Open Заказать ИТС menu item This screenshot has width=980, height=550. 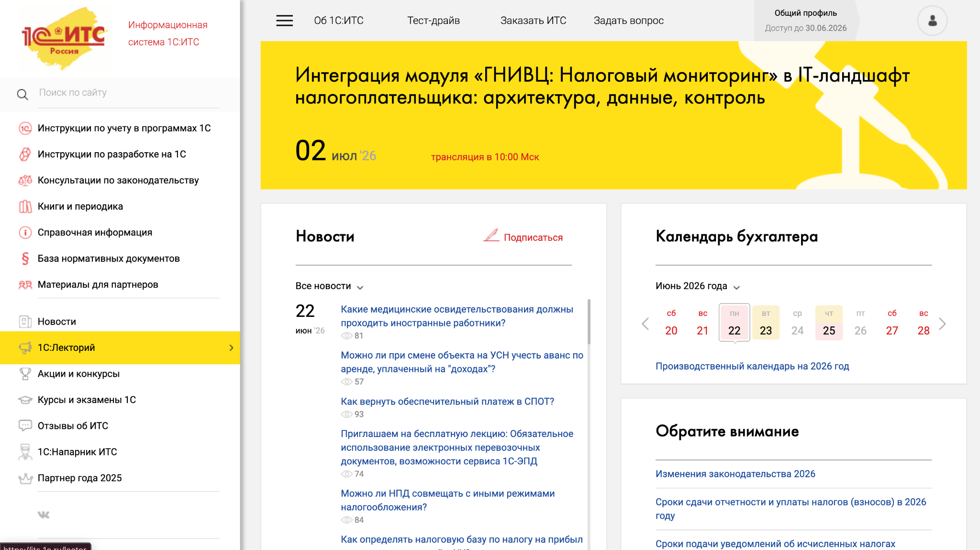pos(533,21)
